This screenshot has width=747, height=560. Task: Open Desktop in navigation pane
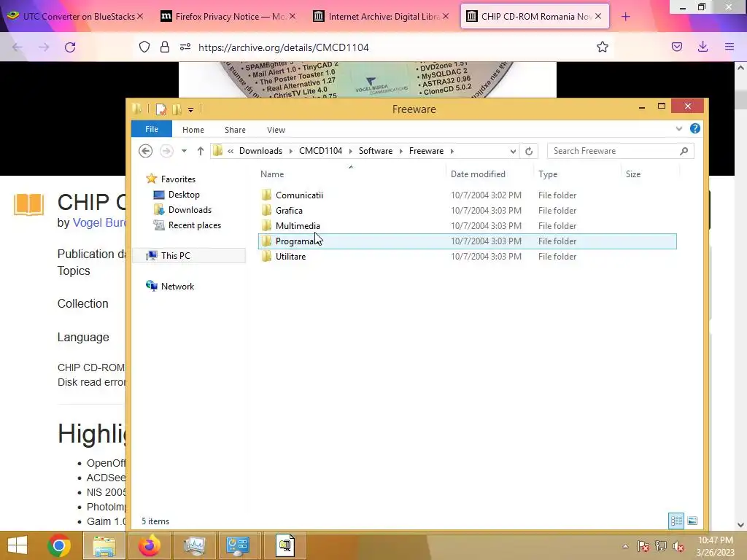pos(183,194)
